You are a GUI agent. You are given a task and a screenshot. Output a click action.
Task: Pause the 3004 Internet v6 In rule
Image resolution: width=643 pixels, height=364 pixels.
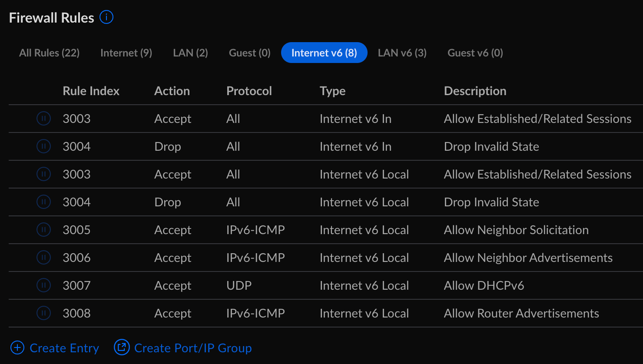(x=43, y=146)
